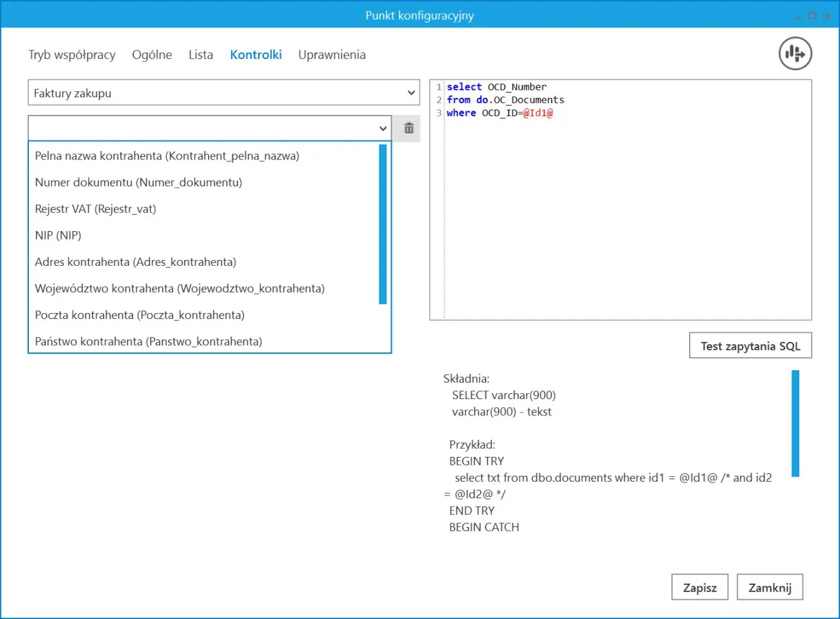Expand the Faktury zakupu dropdown
Image resolution: width=840 pixels, height=619 pixels.
click(x=224, y=93)
